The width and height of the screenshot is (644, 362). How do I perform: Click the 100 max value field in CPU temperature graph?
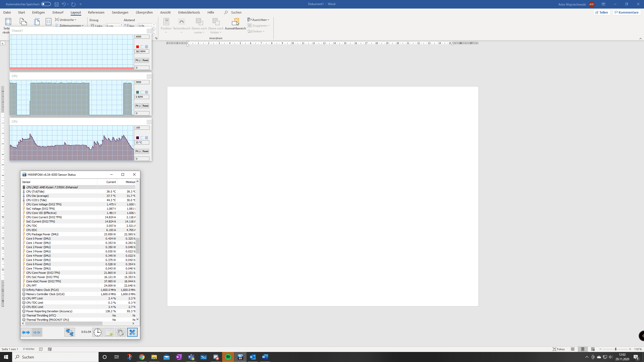(x=142, y=128)
